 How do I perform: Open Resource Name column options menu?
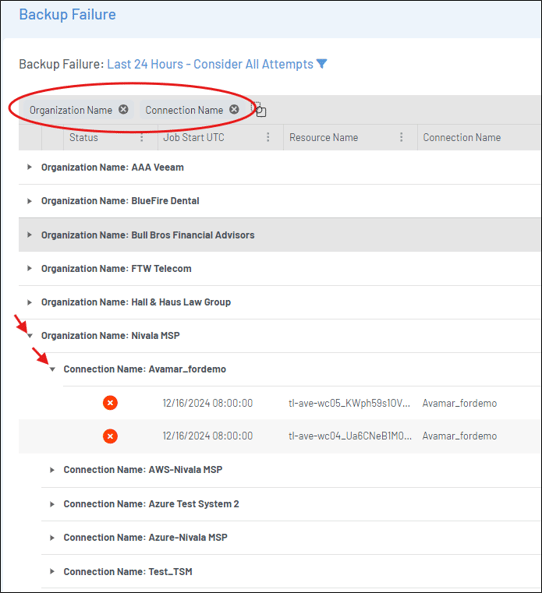point(401,137)
